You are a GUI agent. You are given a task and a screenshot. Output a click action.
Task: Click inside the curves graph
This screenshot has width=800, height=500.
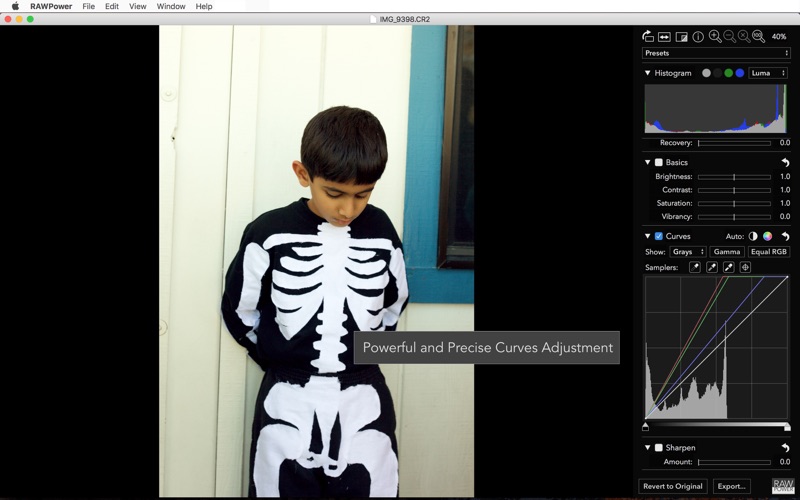pos(716,347)
